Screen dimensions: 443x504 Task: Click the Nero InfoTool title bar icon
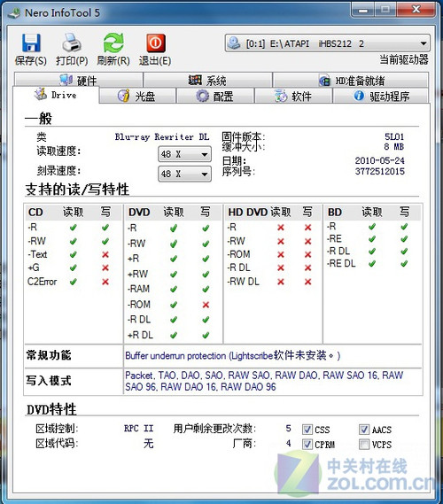pos(14,13)
